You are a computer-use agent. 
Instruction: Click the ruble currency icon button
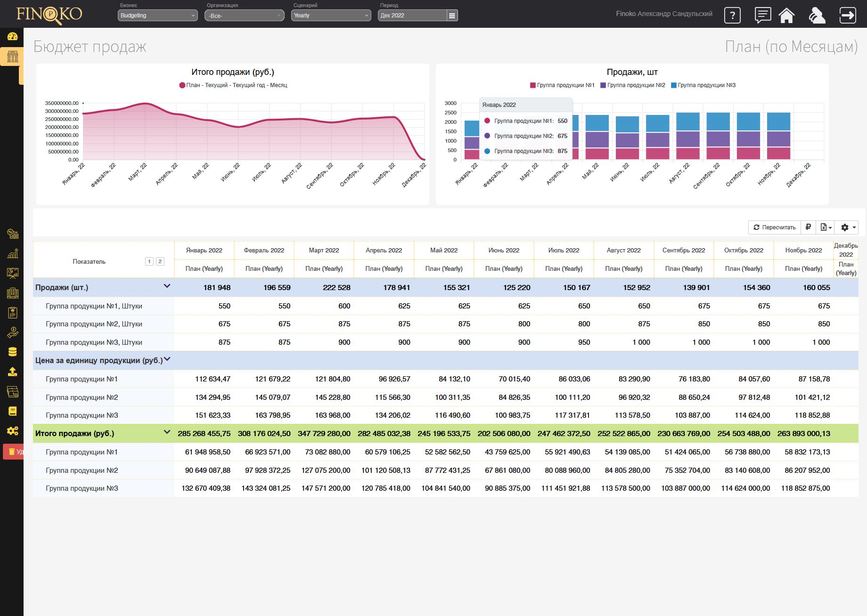(808, 227)
